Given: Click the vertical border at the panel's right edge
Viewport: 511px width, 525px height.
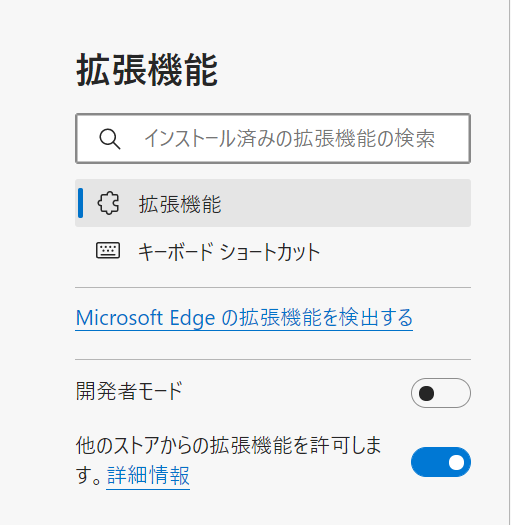Looking at the screenshot, I should pyautogui.click(x=509, y=262).
